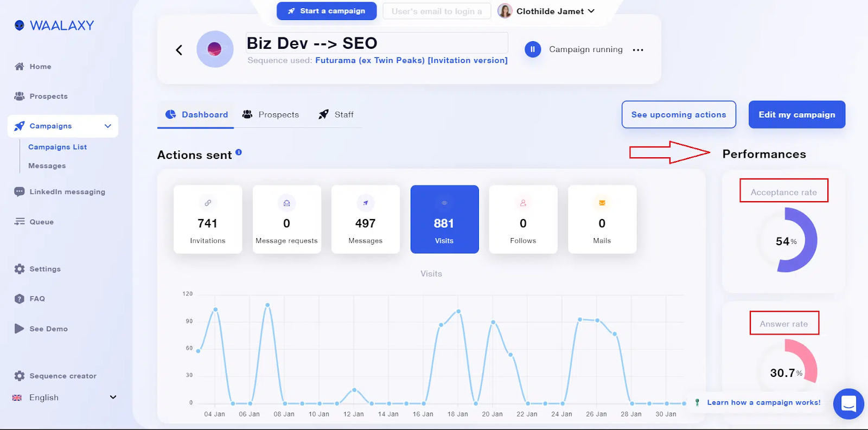Open the Sequence creator

coord(55,376)
